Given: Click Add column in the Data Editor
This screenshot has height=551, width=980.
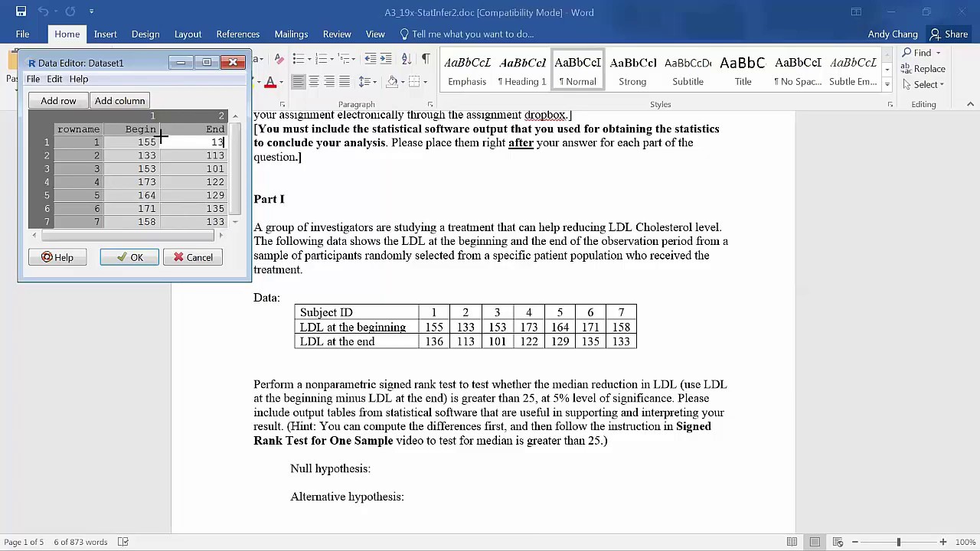Looking at the screenshot, I should point(119,100).
